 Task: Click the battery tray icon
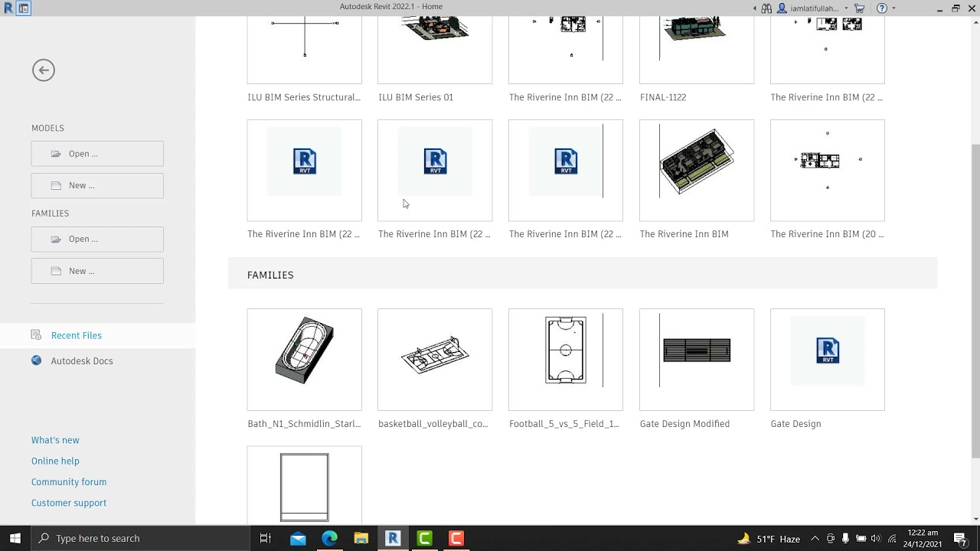[x=861, y=539]
